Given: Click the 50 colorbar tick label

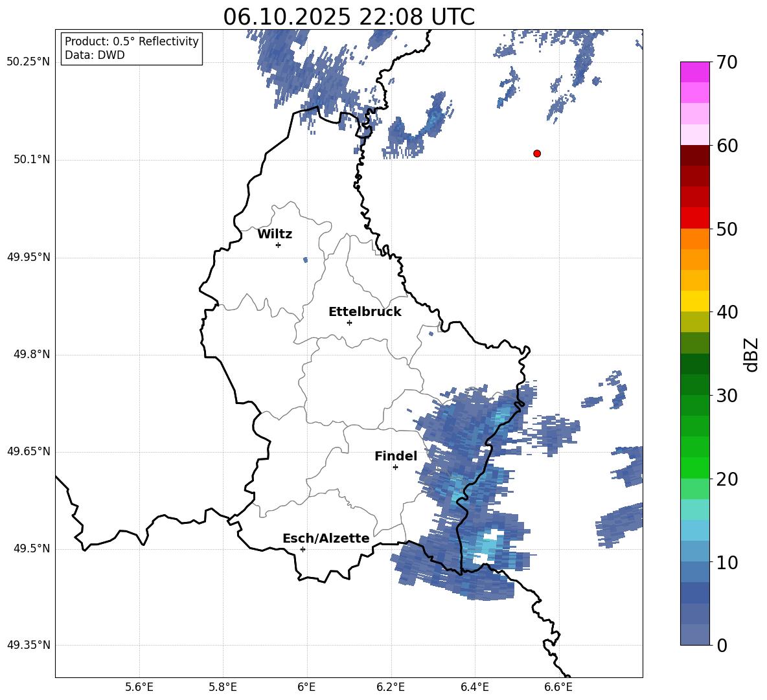Looking at the screenshot, I should tap(727, 229).
